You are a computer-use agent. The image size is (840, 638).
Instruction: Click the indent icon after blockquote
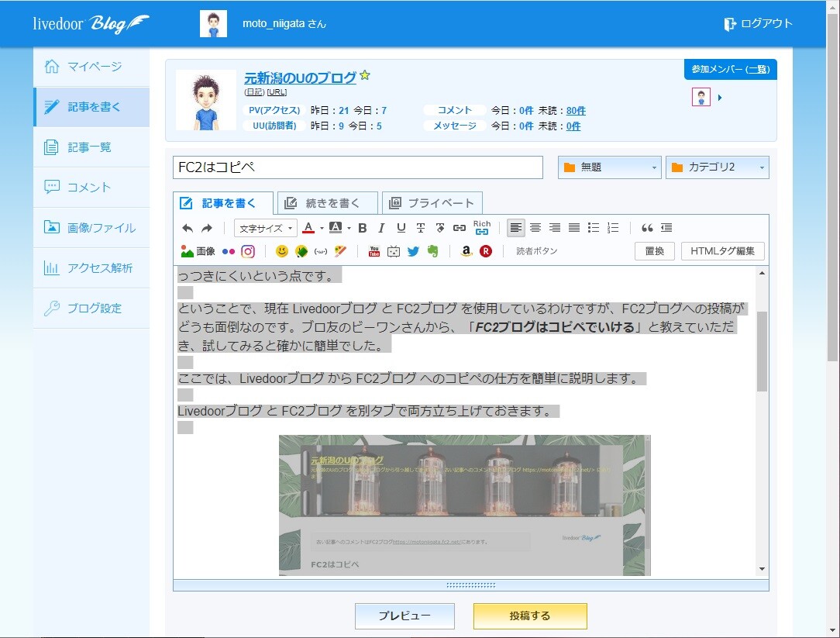pyautogui.click(x=666, y=228)
